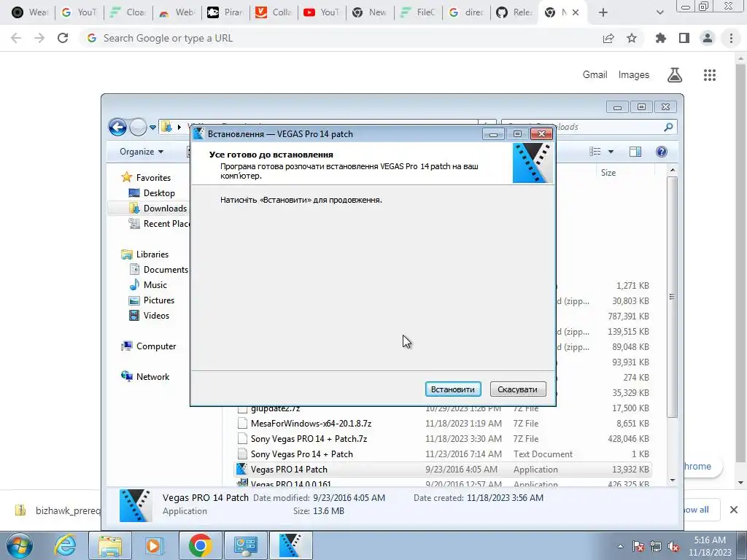747x560 pixels.
Task: Open the Google apps grid
Action: pyautogui.click(x=710, y=75)
